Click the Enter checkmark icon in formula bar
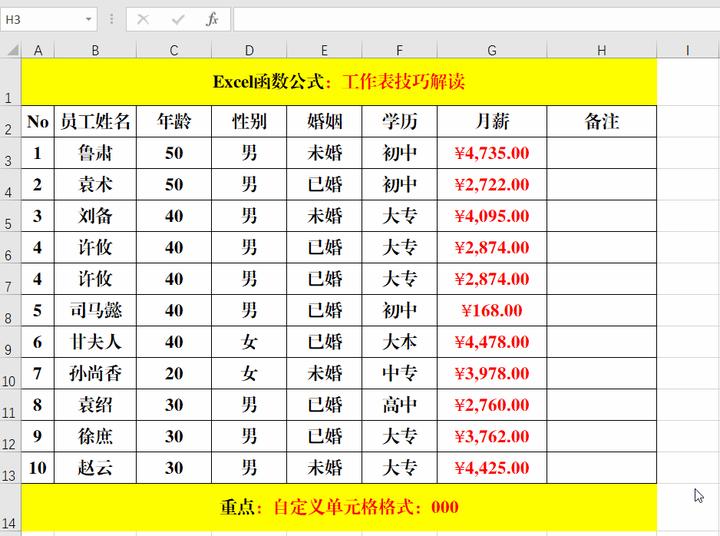Image resolution: width=720 pixels, height=536 pixels. 178,19
